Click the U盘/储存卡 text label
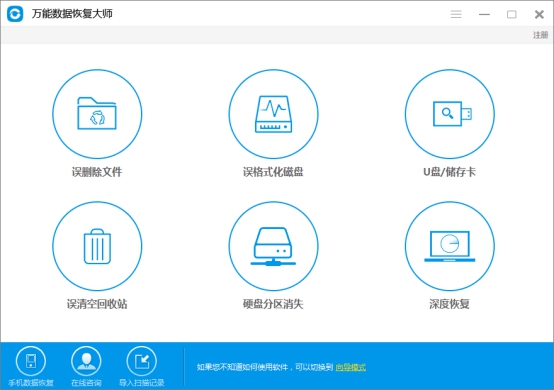 pos(449,172)
